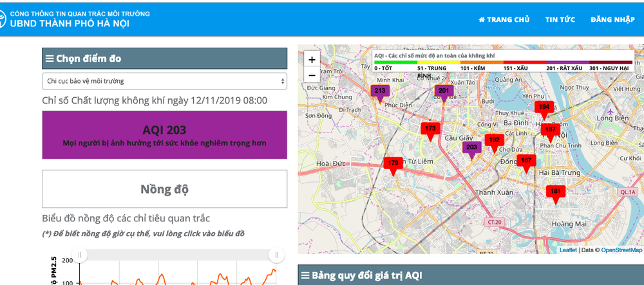Click the 151 - XẤU legend label
644x285 pixels.
coord(515,68)
